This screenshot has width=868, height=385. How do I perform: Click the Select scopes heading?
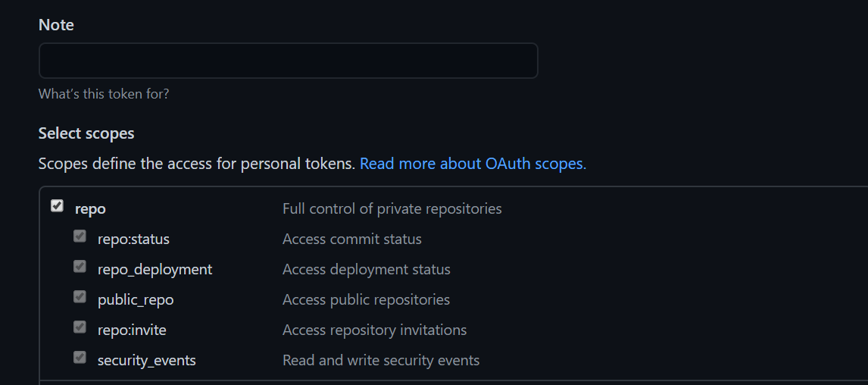point(86,133)
